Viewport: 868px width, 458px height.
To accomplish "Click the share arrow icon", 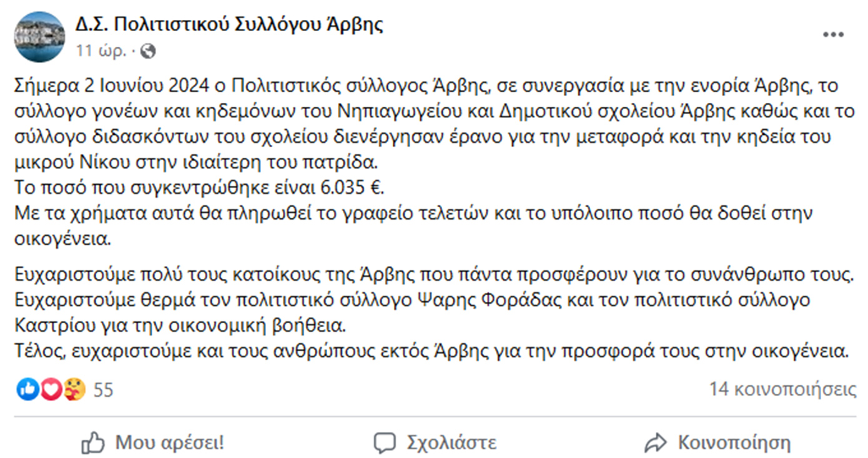I will pos(656,444).
